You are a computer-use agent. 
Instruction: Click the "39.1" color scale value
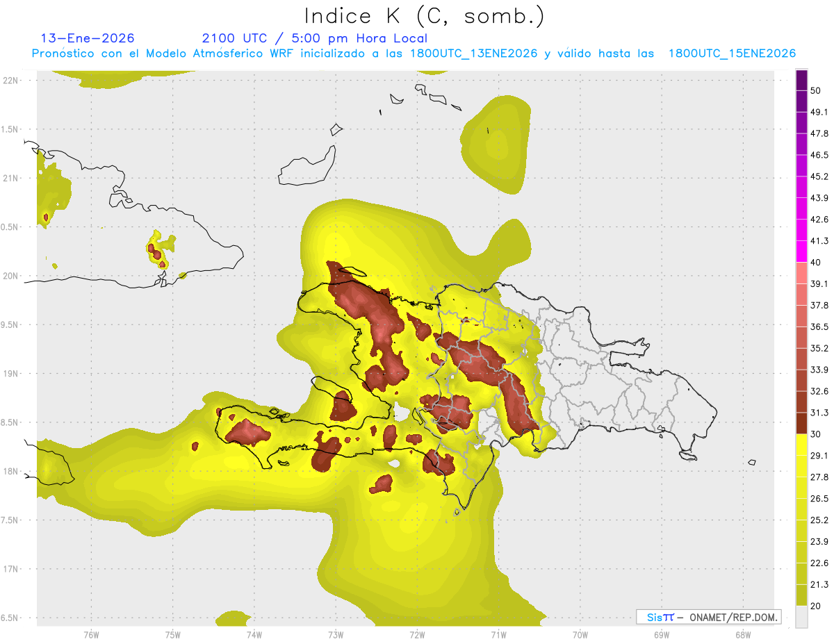[x=819, y=284]
